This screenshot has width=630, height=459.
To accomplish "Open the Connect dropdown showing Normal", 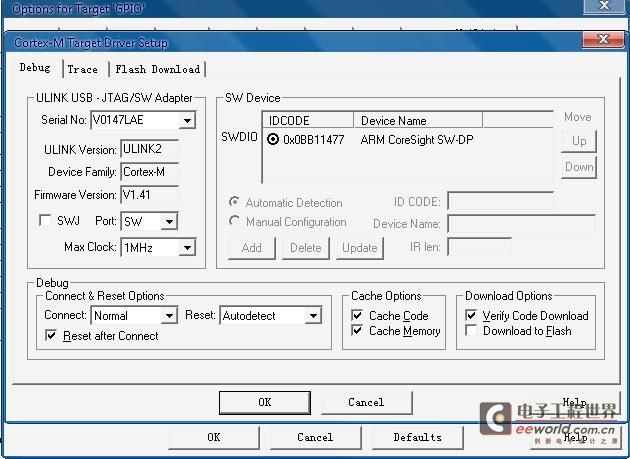I will click(x=169, y=316).
